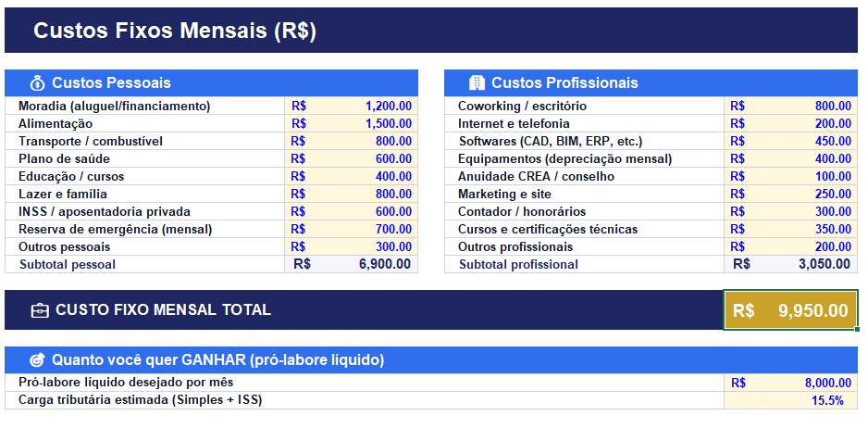Click the Cursos e certificações técnicas label
This screenshot has height=428, width=868.
pyautogui.click(x=548, y=229)
